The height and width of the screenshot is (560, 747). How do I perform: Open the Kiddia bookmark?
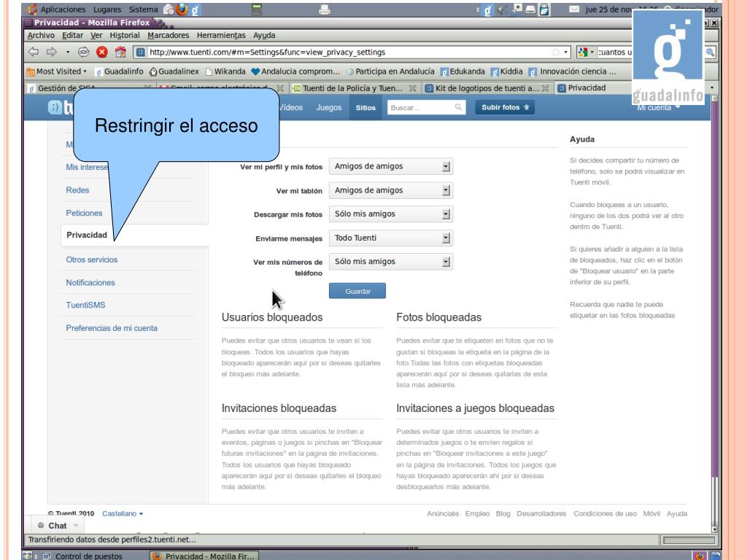point(507,71)
